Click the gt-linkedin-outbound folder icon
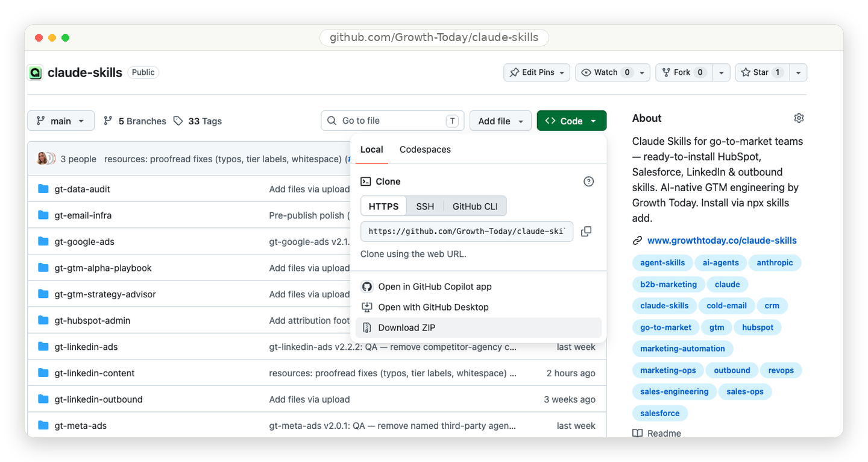 (x=43, y=399)
